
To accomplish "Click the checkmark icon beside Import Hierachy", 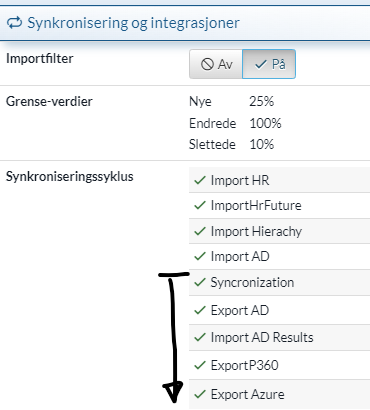I will click(200, 231).
